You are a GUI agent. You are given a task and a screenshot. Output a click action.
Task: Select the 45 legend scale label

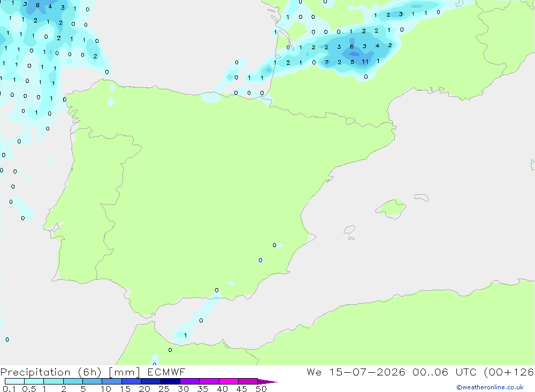(x=242, y=389)
